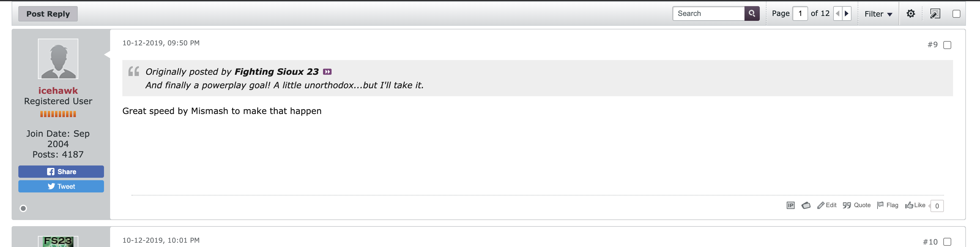This screenshot has width=980, height=247.
Task: Open the thread settings gear icon
Action: click(x=910, y=14)
